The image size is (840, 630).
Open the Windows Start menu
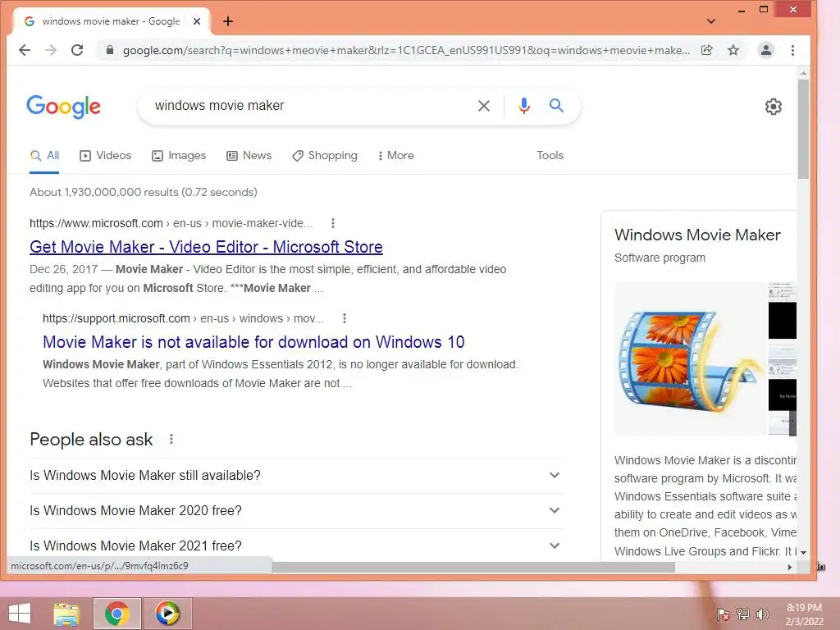[x=20, y=614]
